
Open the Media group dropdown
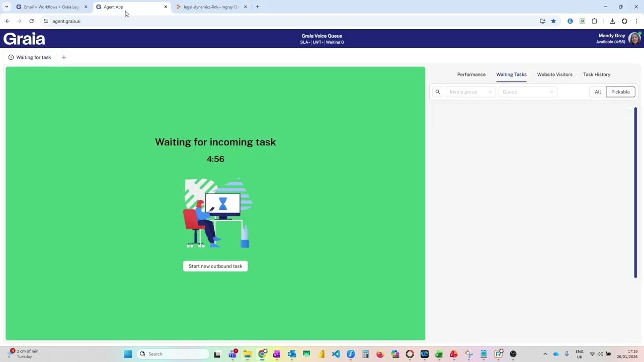[x=470, y=92]
